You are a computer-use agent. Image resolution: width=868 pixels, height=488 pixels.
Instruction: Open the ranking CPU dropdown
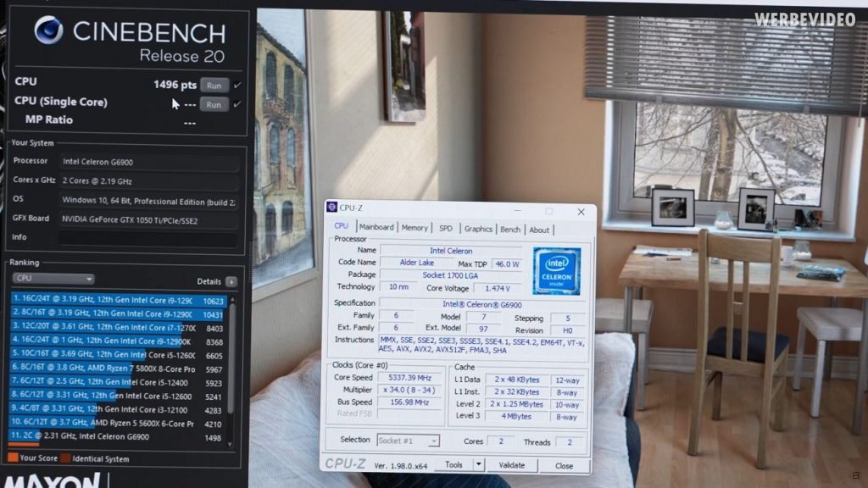[x=53, y=278]
